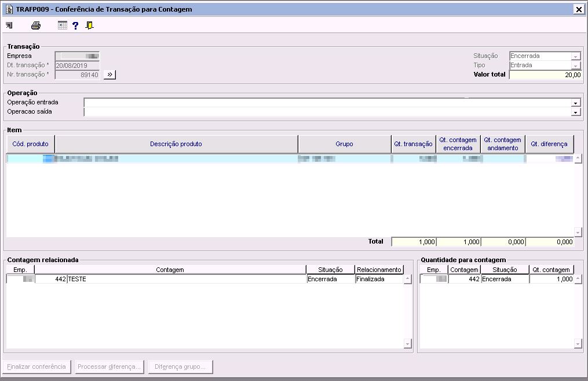This screenshot has height=381, width=588.
Task: Click the TRAFP009 window title icon
Action: [x=9, y=9]
